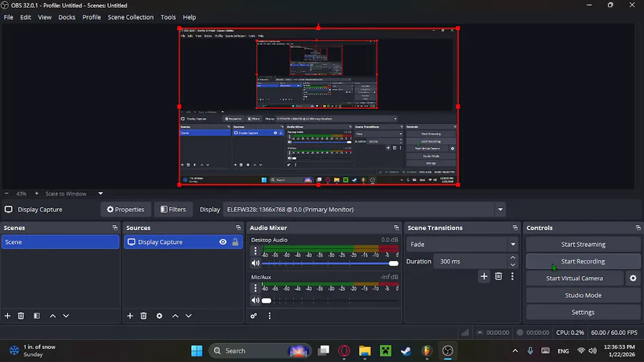Image resolution: width=644 pixels, height=362 pixels.
Task: Click Mic/Aux volume slider
Action: click(330, 301)
